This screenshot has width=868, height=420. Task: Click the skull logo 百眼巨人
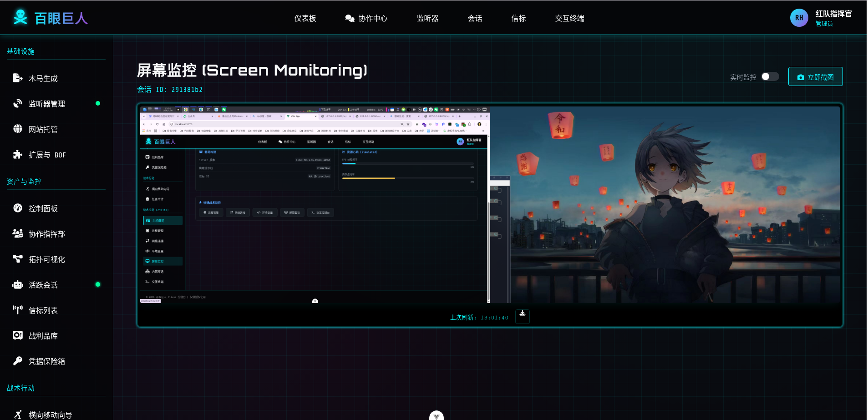coord(20,18)
